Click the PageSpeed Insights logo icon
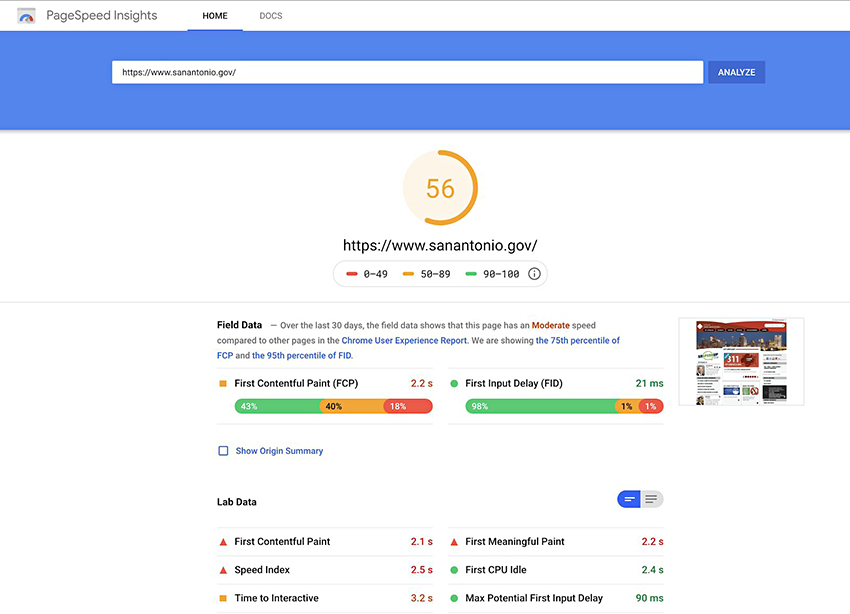850x614 pixels. (x=26, y=16)
